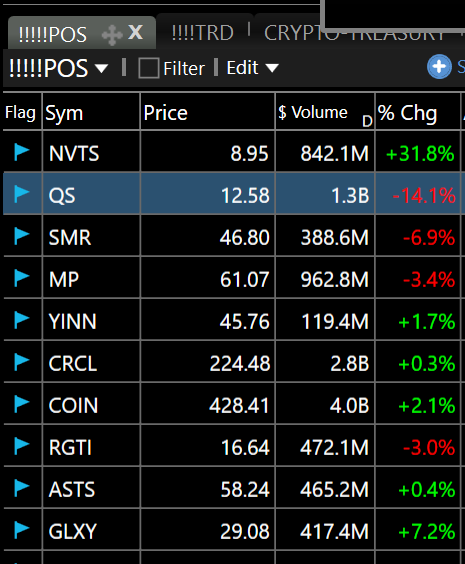Click the +31.8% change for NVTS
Screen dimensions: 465x564
[420, 154]
